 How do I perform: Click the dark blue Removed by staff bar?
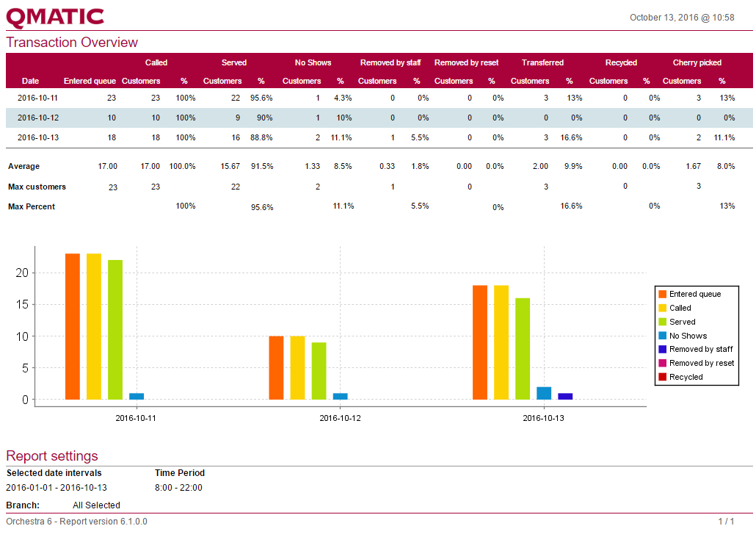[x=565, y=396]
